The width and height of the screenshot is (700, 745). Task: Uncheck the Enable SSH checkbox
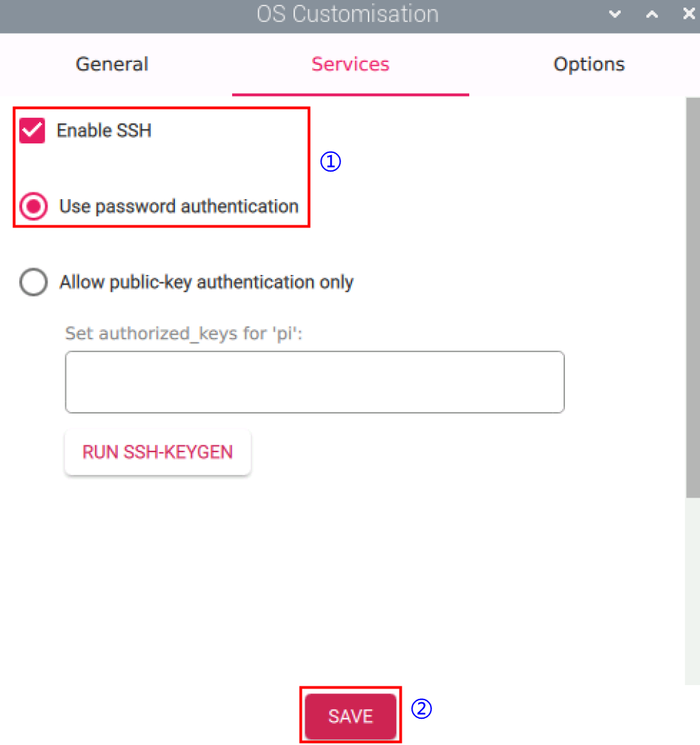32,131
